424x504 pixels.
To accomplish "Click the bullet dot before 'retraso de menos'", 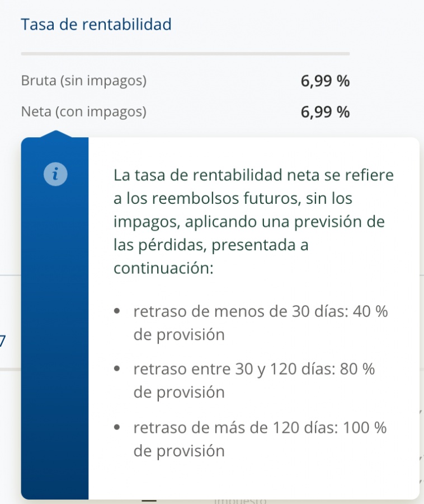I will (117, 312).
